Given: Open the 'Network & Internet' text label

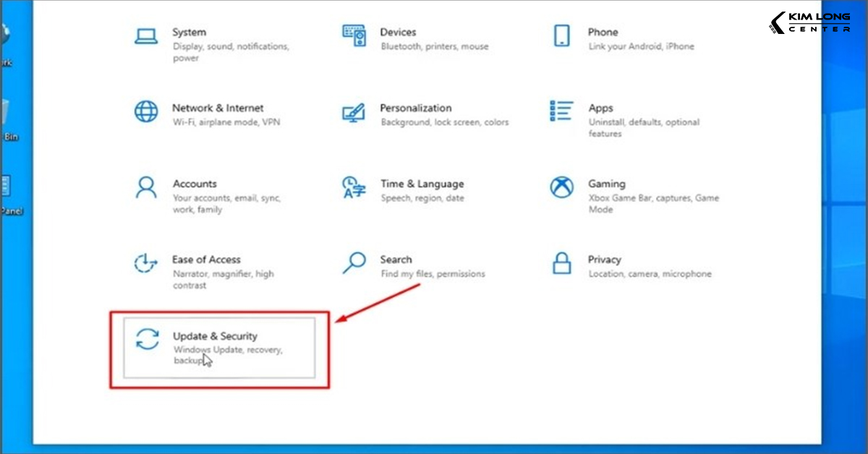Looking at the screenshot, I should click(x=218, y=108).
